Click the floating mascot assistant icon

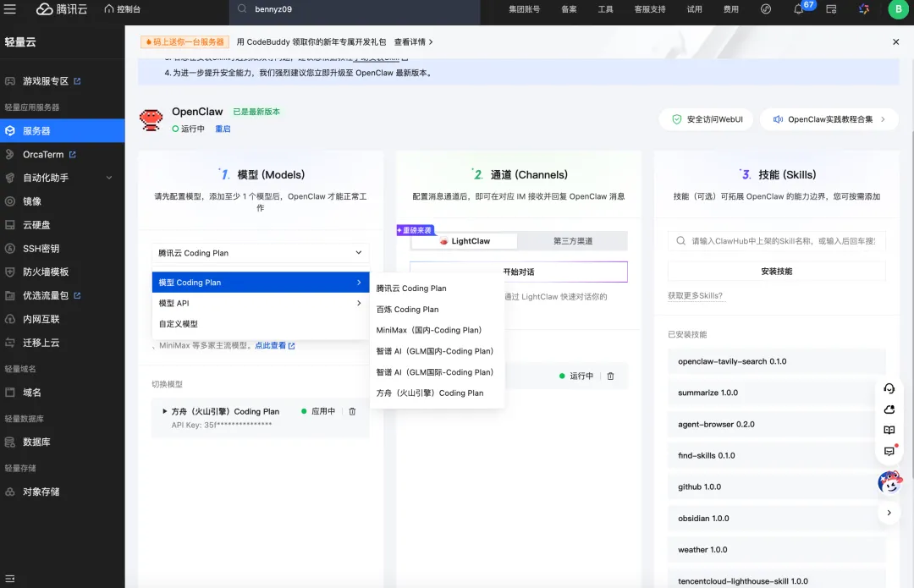(x=889, y=482)
